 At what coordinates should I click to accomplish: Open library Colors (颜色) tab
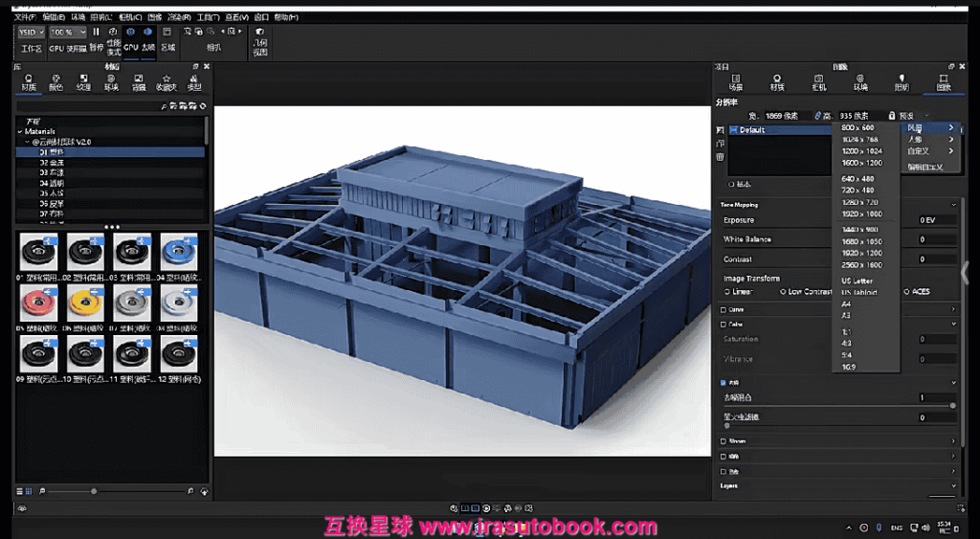pos(56,82)
